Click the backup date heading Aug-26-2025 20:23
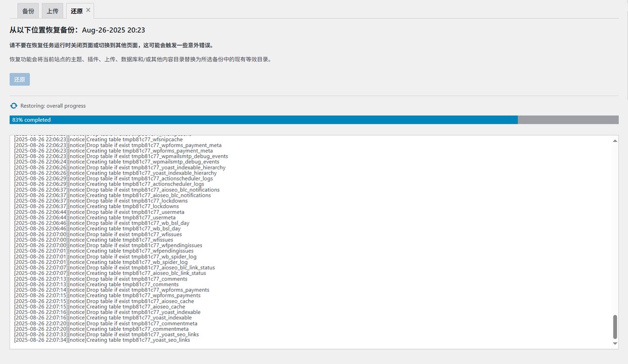This screenshot has height=364, width=628. (113, 30)
